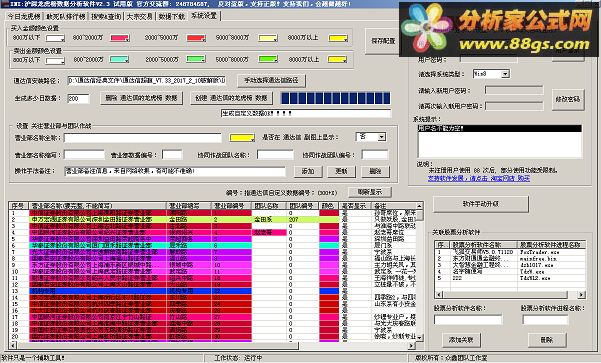
Task: Click the 股票分析软件名称 input field
Action: coord(468,319)
